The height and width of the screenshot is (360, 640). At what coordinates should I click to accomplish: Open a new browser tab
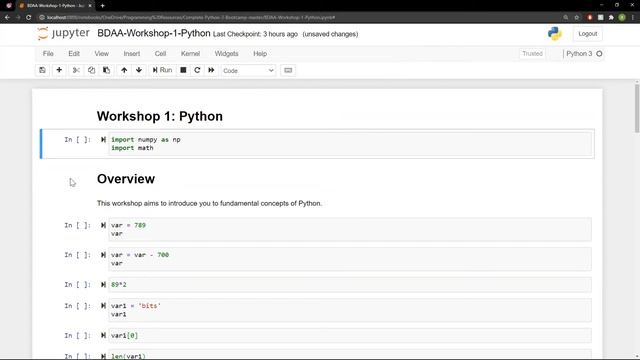point(102,6)
